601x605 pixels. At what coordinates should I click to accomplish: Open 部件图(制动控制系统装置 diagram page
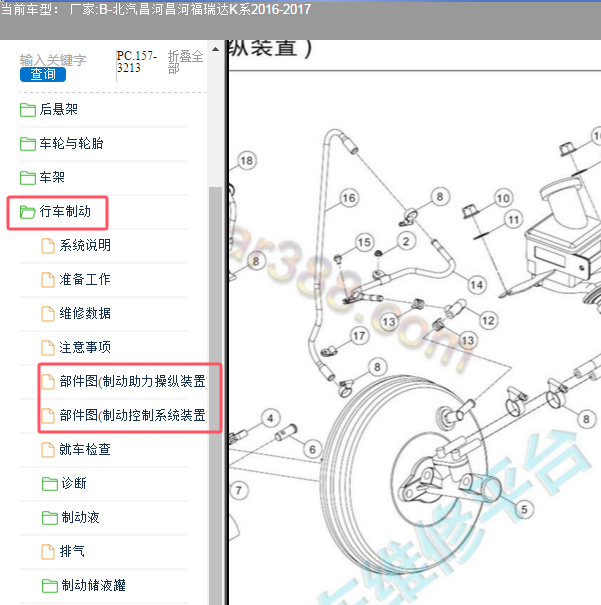[133, 416]
